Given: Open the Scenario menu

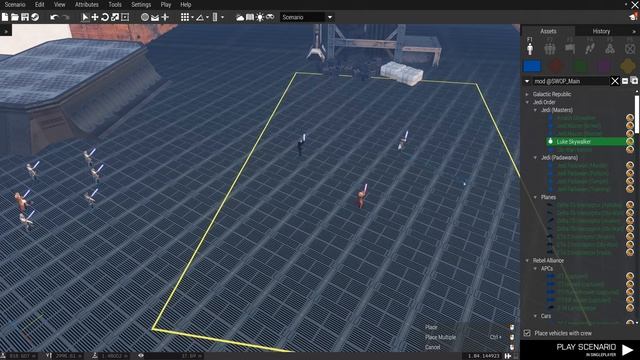Looking at the screenshot, I should (x=15, y=4).
